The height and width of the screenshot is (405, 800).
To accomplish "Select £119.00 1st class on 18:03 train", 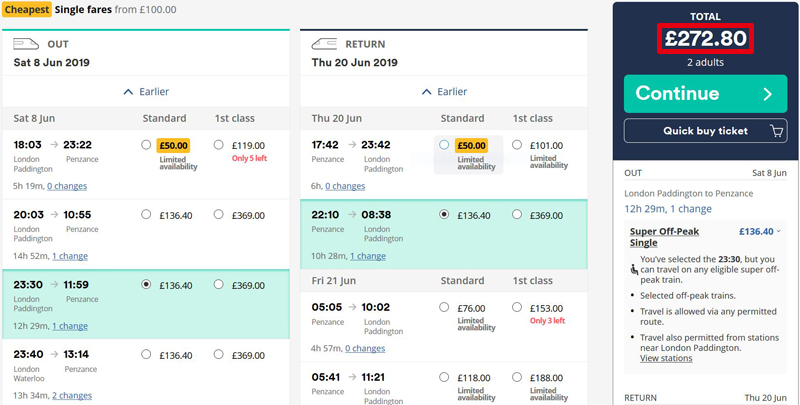I will (x=219, y=145).
